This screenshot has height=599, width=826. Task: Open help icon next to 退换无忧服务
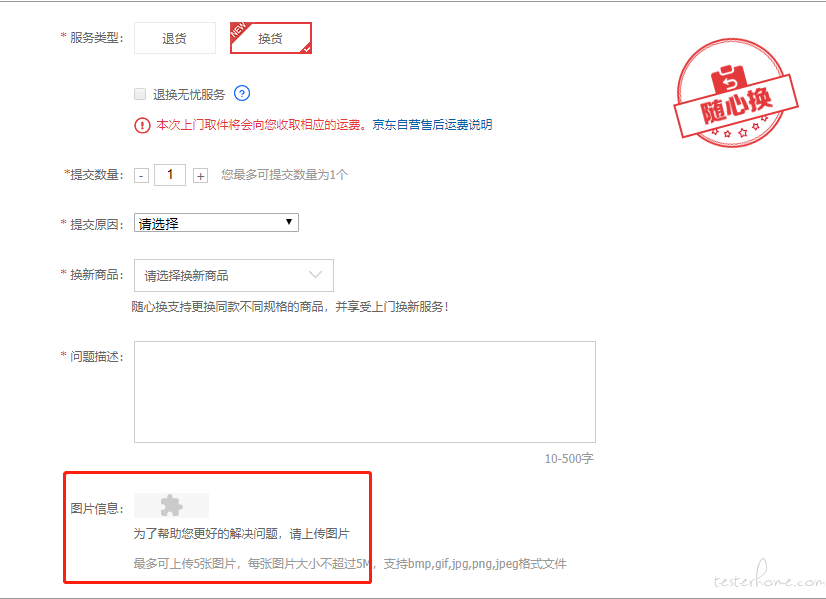[242, 94]
